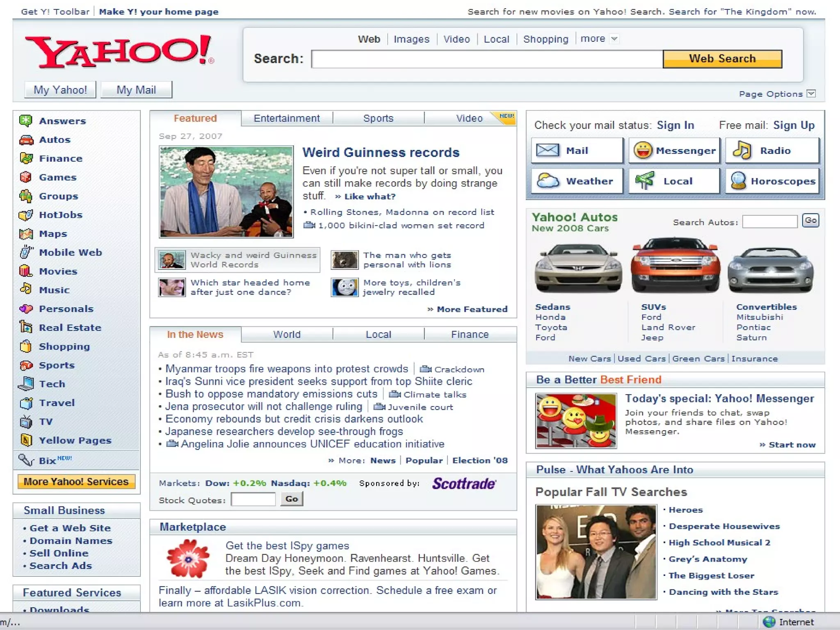Image resolution: width=840 pixels, height=630 pixels.
Task: Click the More Yahoo! Services button
Action: [76, 482]
